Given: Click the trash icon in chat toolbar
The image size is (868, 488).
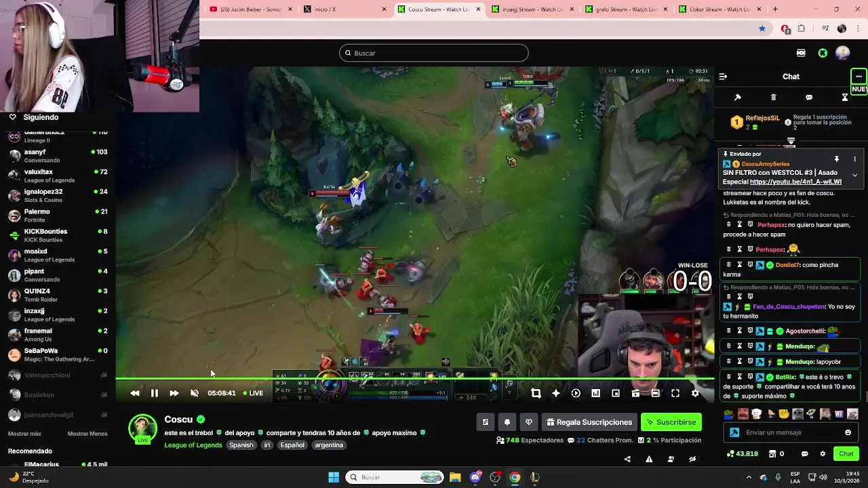Looking at the screenshot, I should (x=773, y=98).
